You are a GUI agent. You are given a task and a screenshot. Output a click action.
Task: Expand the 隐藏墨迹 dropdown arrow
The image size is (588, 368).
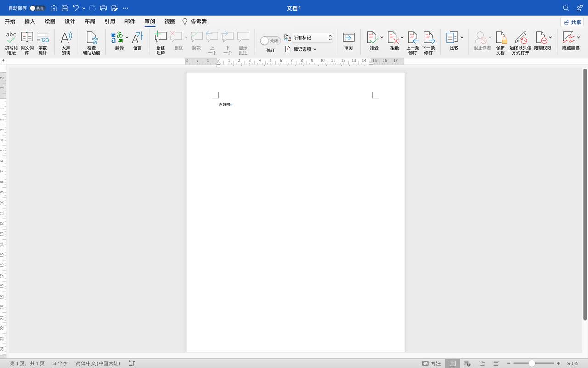tap(578, 38)
